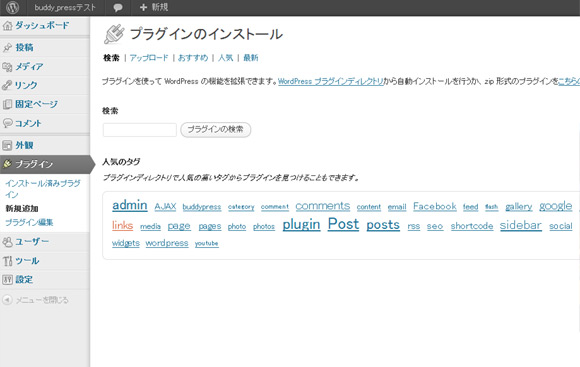Viewport: 580px width, 367px height.
Task: Click the sidebar tag
Action: (x=520, y=225)
